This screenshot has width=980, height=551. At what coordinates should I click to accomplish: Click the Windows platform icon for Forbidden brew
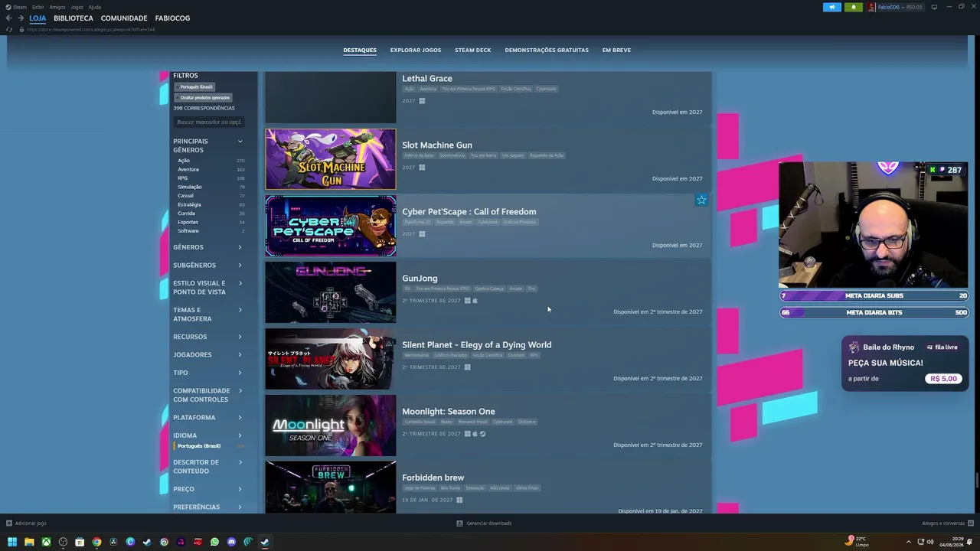(459, 500)
